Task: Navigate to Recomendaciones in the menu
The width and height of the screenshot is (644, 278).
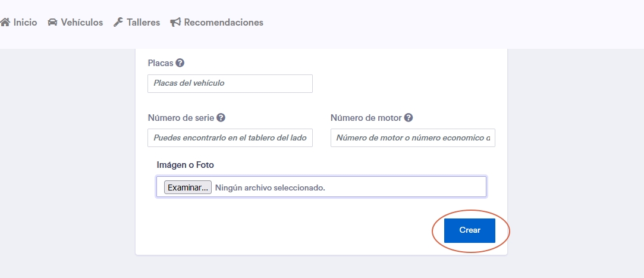Action: (x=224, y=23)
